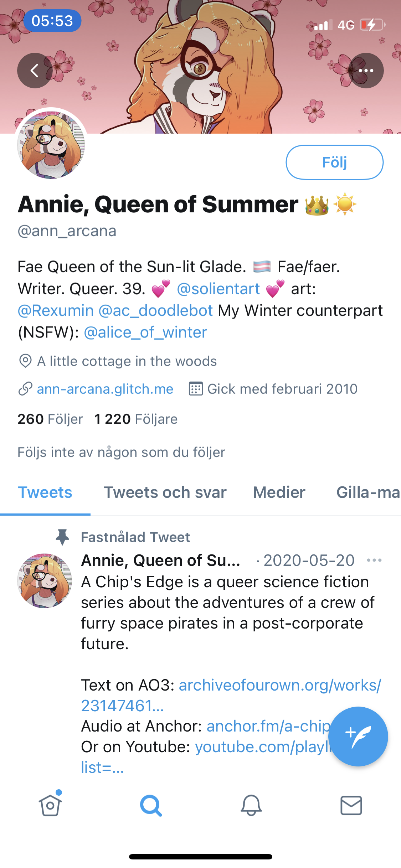Open the red panda header banner image
401x868 pixels.
[200, 67]
